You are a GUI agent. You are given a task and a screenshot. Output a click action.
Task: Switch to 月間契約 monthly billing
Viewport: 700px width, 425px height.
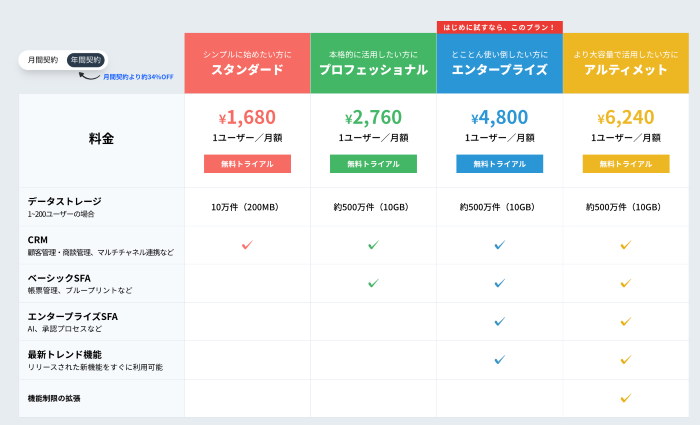pos(42,60)
